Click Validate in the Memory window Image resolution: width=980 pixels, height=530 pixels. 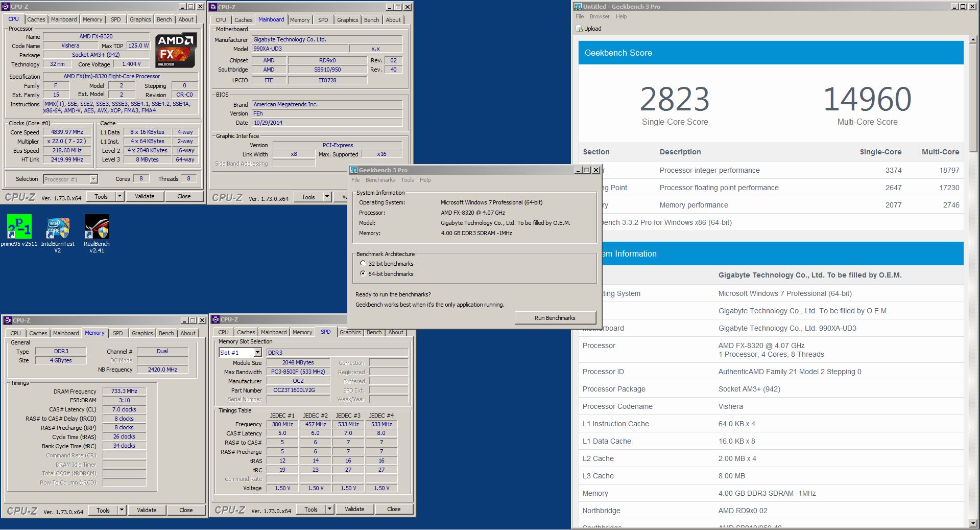pyautogui.click(x=147, y=510)
